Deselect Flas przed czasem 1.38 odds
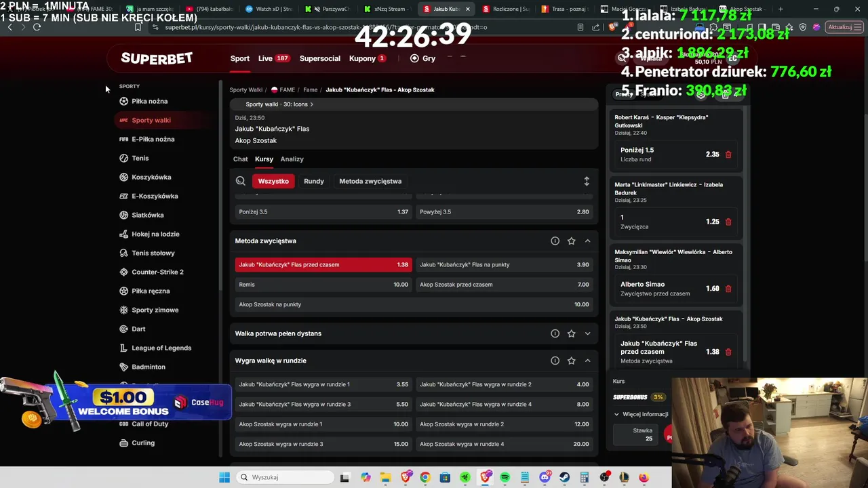Image resolution: width=868 pixels, height=488 pixels. click(323, 265)
